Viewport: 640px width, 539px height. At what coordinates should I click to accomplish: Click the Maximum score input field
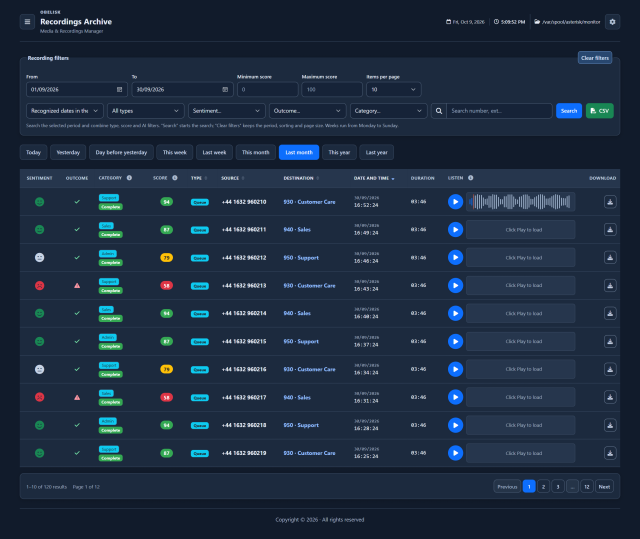click(x=332, y=90)
